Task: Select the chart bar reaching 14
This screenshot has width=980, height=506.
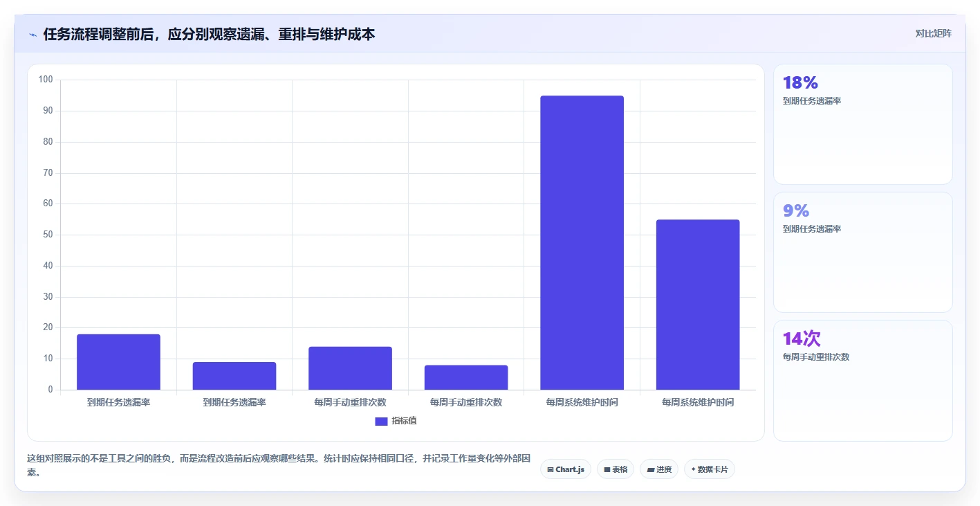Action: pyautogui.click(x=350, y=368)
